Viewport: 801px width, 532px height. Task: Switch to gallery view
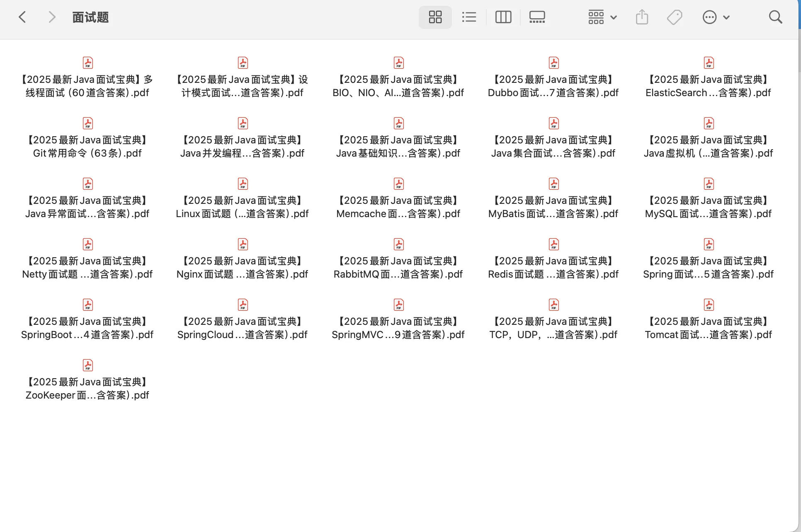(537, 17)
